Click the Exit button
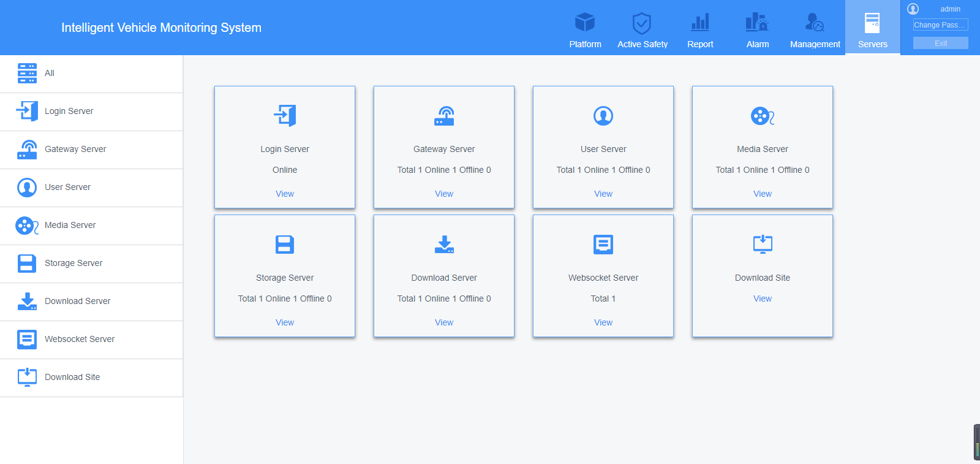This screenshot has height=464, width=980. [940, 43]
